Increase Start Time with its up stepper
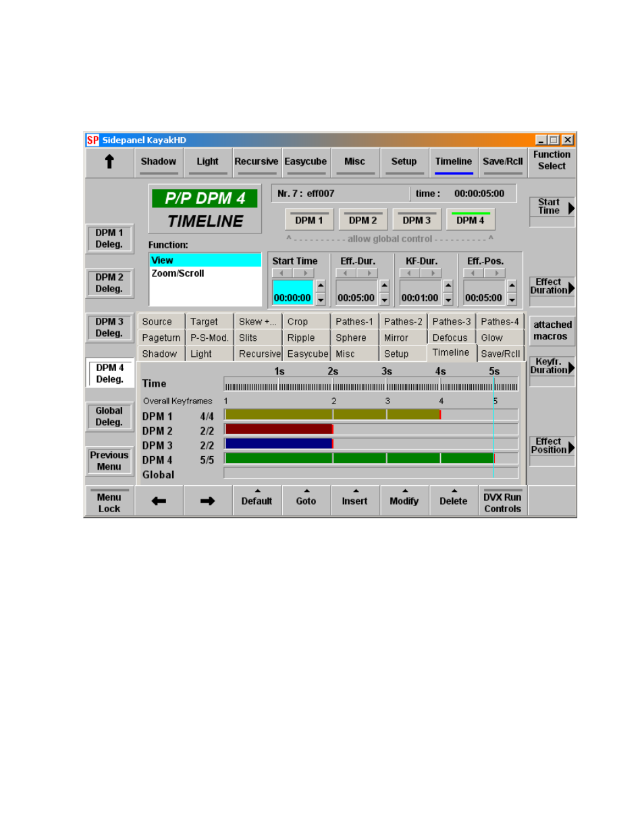This screenshot has height=828, width=644. coord(321,285)
